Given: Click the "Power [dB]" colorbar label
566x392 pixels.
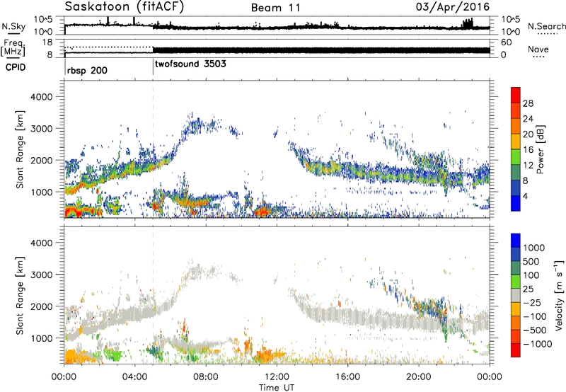Looking at the screenshot, I should click(541, 149).
